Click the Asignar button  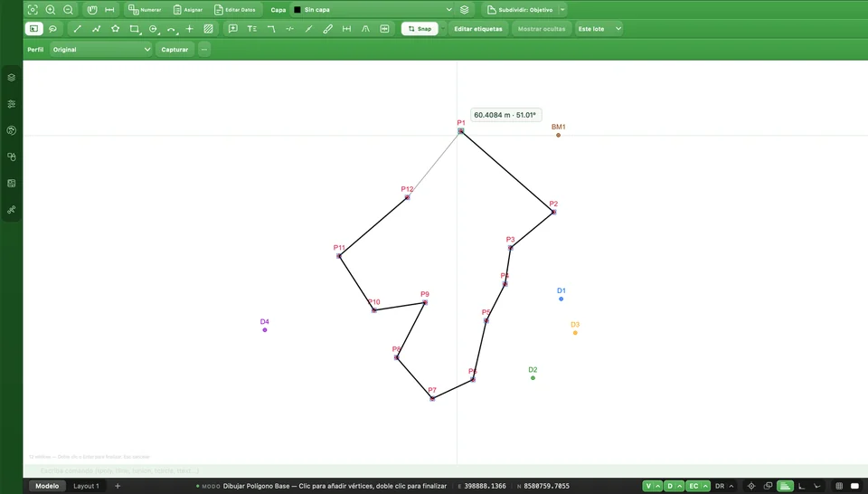click(188, 9)
